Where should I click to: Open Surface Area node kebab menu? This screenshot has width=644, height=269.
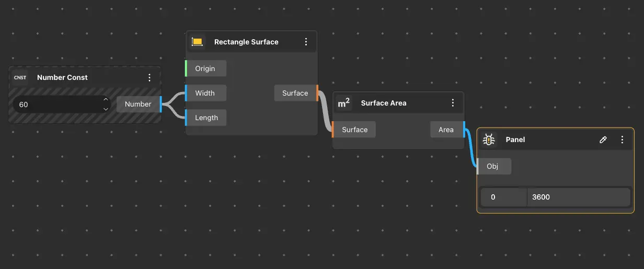[x=453, y=103]
